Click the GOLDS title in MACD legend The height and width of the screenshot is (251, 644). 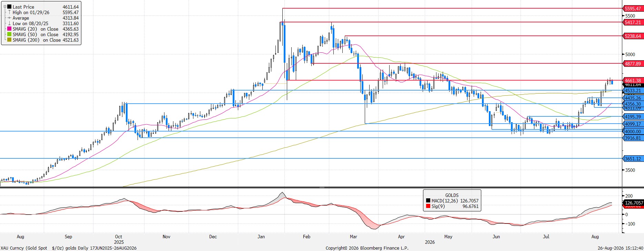click(452, 195)
